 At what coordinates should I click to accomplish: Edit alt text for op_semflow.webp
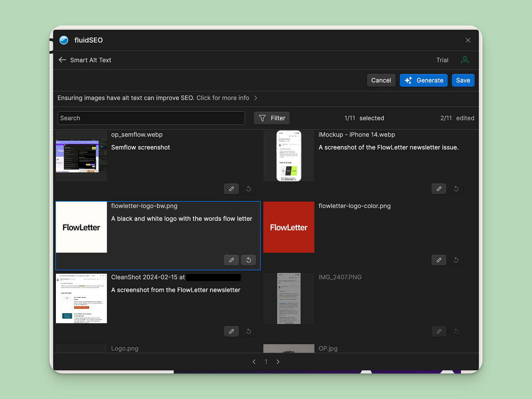pos(232,189)
